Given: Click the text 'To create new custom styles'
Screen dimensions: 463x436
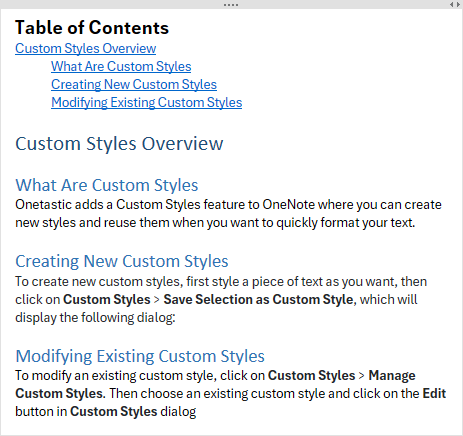Looking at the screenshot, I should [99, 282].
